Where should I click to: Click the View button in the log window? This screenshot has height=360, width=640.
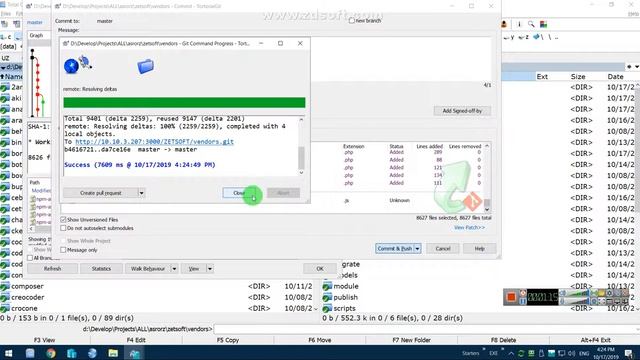(x=193, y=269)
